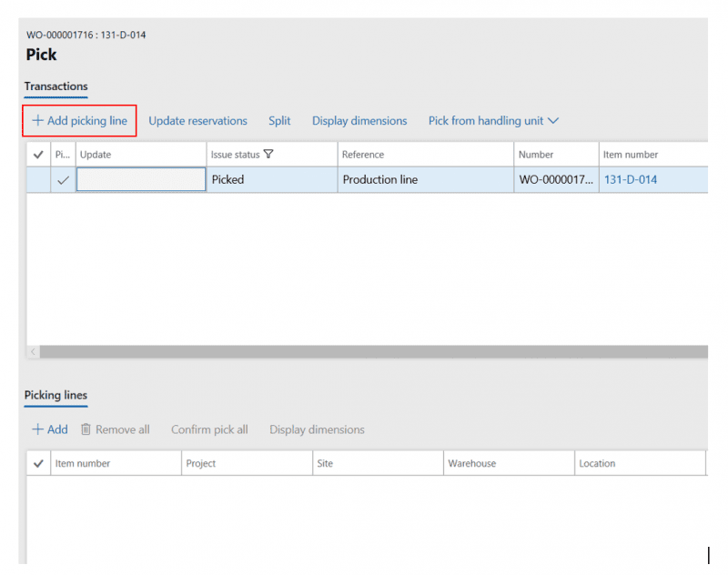Tick the Pick checkbox in the transaction row
Viewport: 728px width, 575px height.
[63, 180]
